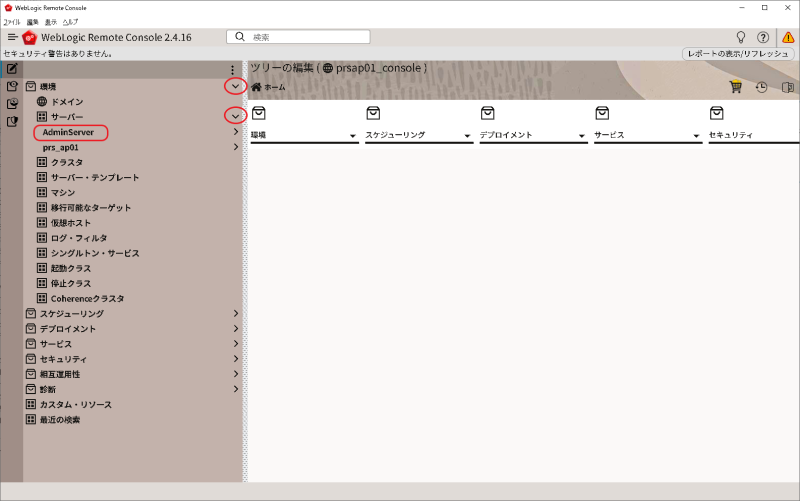The width and height of the screenshot is (800, 501).
Task: Toggle the hamburger navigation menu icon
Action: pos(13,37)
